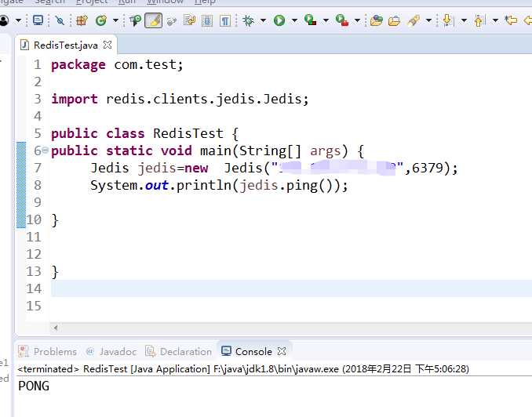Run the program with the green play icon
The height and width of the screenshot is (417, 532).
(x=279, y=20)
